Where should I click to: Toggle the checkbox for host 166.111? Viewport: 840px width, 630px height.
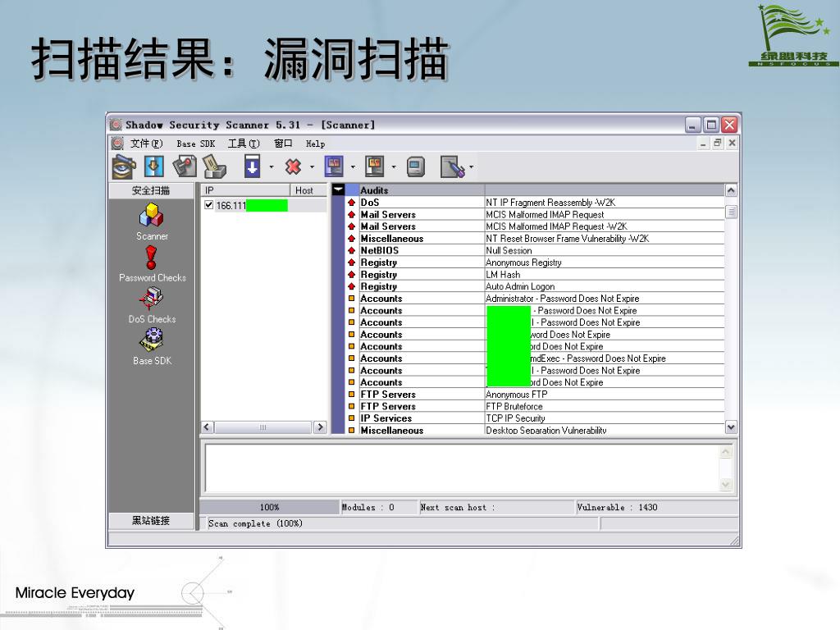click(x=209, y=205)
